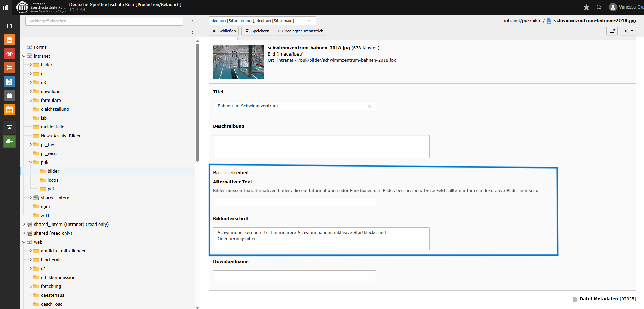Click the star bookmarks icon

[x=586, y=7]
